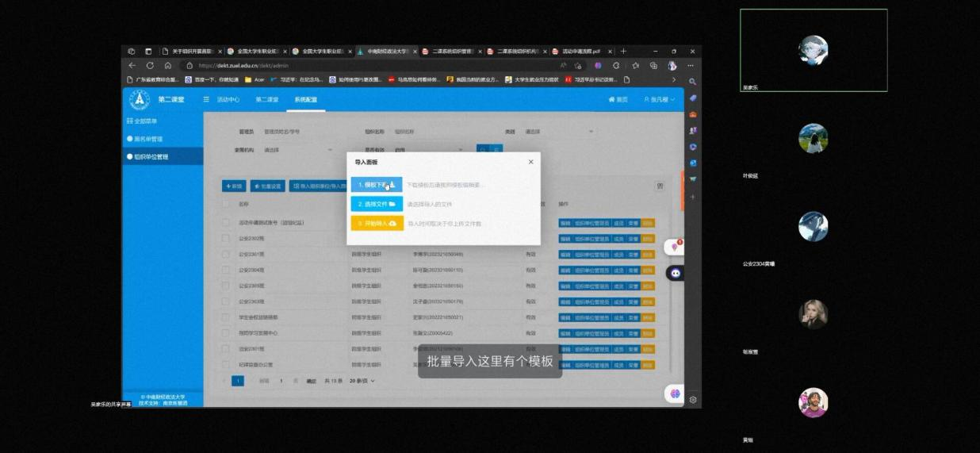Click the 首页 home icon in header
Image resolution: width=980 pixels, height=453 pixels.
click(618, 100)
